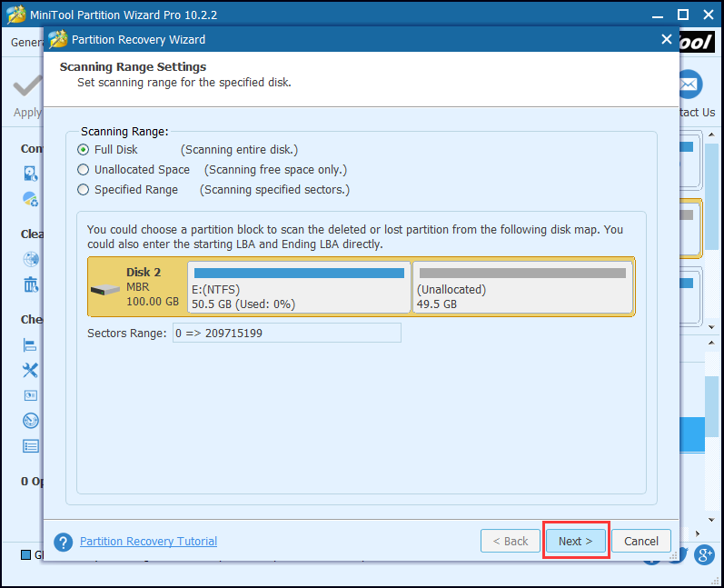
Task: Select the 49.5 GB Unallocated block
Action: coord(522,287)
